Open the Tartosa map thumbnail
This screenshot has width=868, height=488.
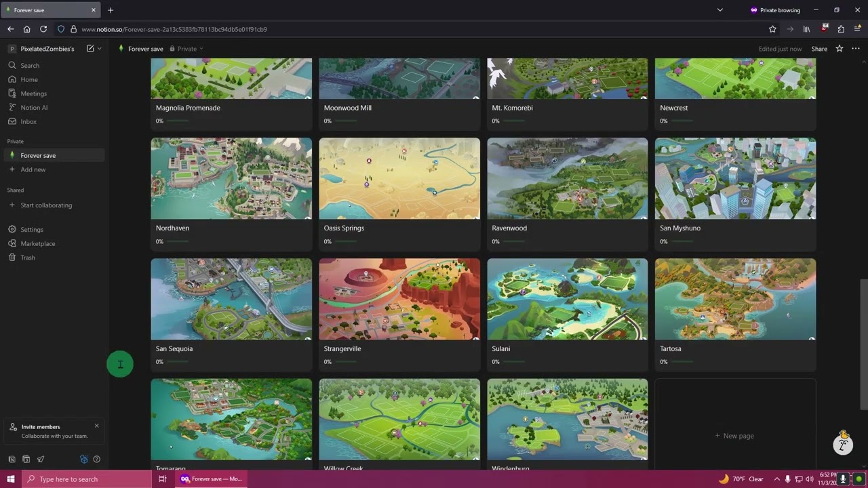coord(735,299)
